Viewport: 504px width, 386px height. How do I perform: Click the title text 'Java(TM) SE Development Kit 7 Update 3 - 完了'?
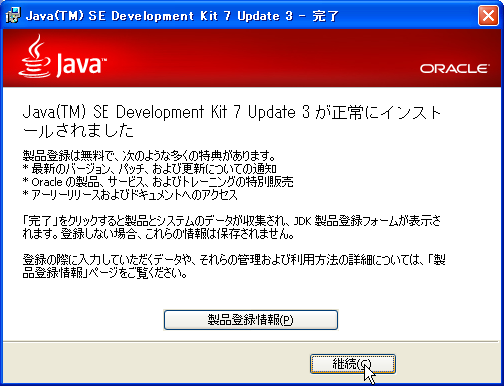182,16
